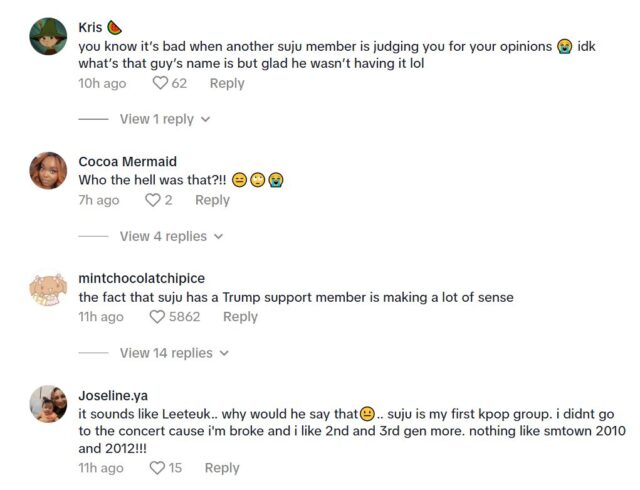Click Joseline.ya's profile photo
Image resolution: width=640 pixels, height=490 pixels.
pos(48,404)
